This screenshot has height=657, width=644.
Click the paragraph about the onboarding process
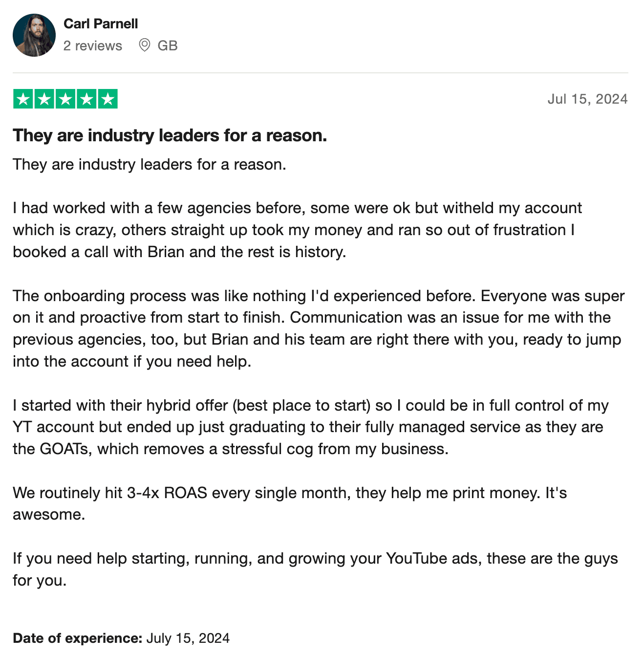[x=318, y=328]
